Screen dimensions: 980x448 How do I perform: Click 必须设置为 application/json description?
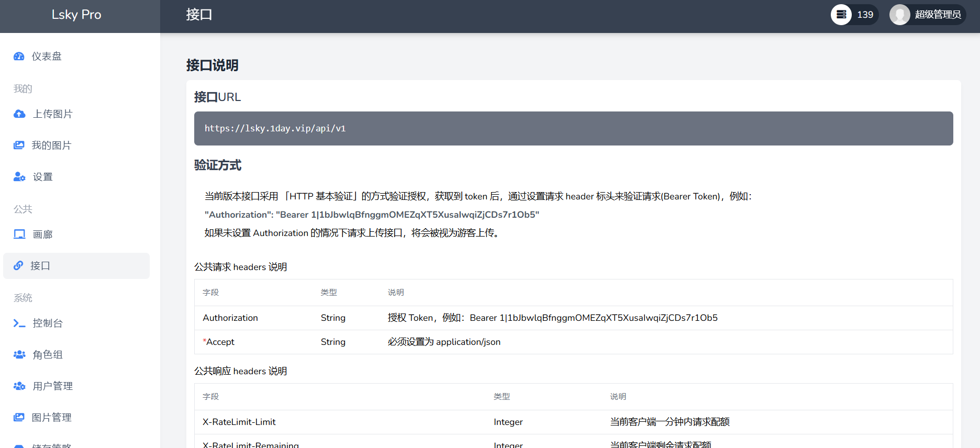pos(444,342)
